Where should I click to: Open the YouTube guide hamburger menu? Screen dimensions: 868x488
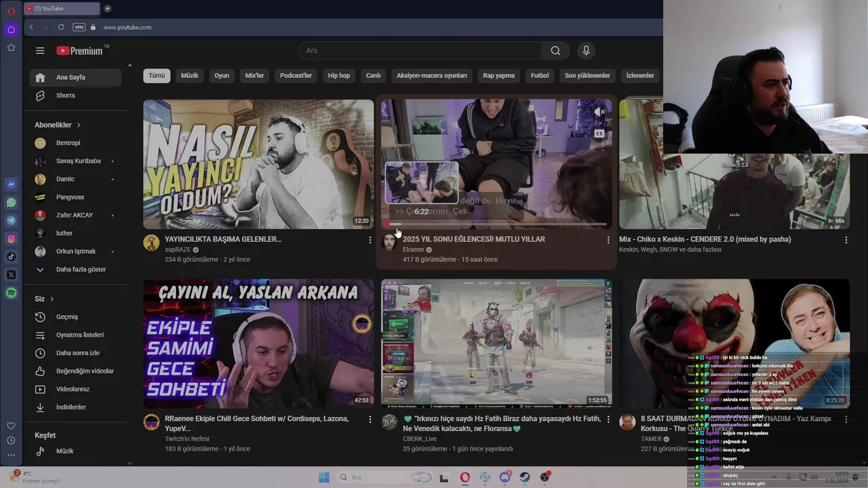click(40, 51)
